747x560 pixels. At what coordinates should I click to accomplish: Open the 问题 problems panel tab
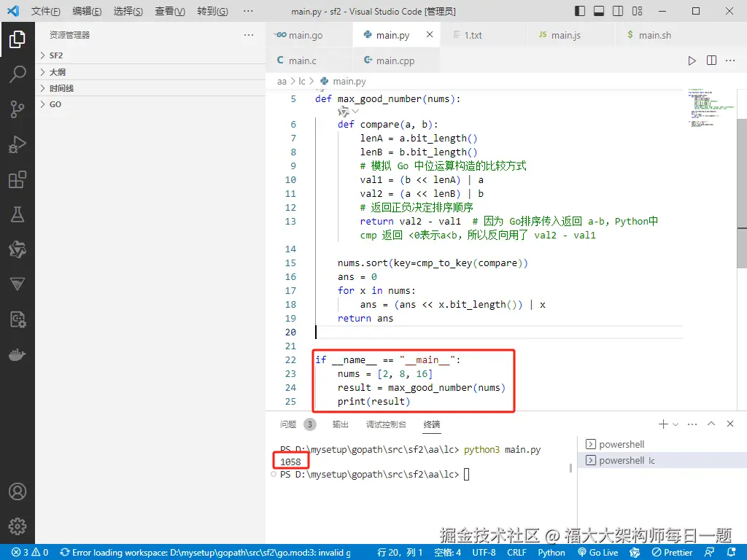coord(298,424)
